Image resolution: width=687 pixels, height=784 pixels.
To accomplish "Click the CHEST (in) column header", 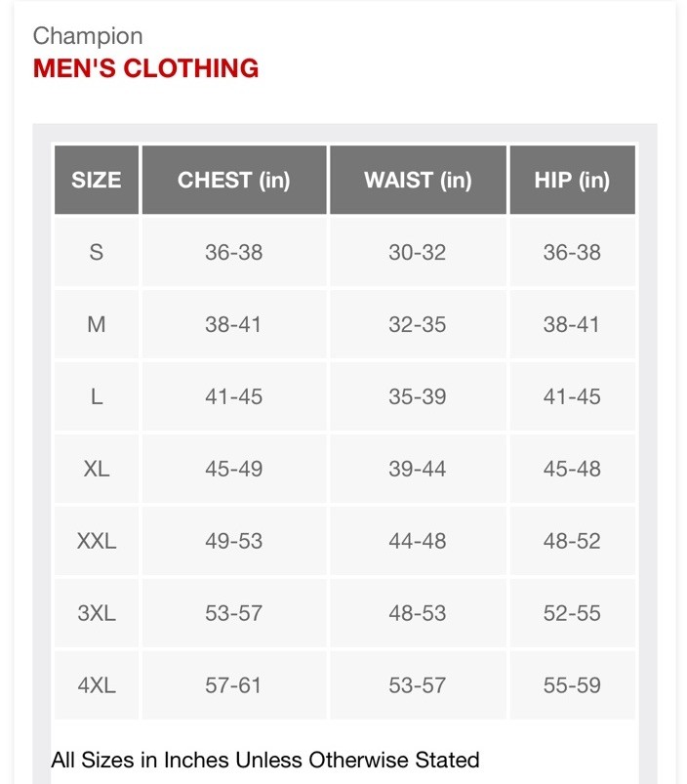I will click(234, 181).
